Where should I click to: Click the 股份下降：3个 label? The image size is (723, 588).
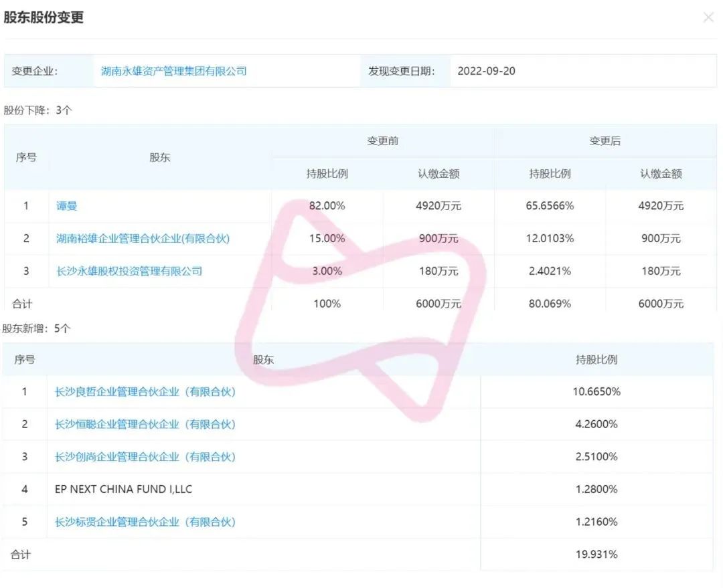(37, 110)
